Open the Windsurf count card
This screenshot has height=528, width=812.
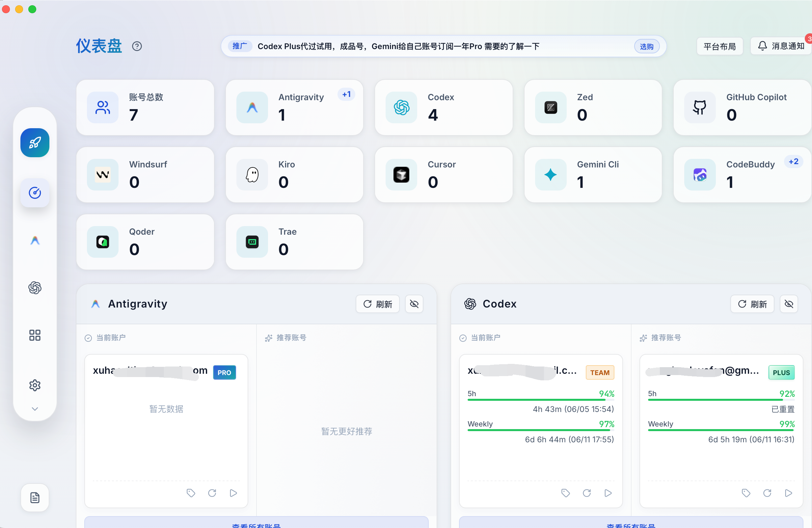click(145, 175)
